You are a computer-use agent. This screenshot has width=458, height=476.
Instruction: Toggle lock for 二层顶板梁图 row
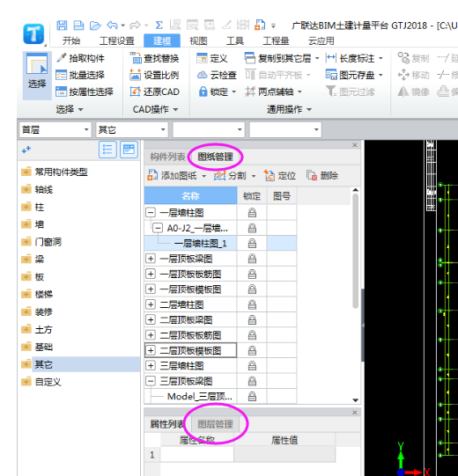[x=252, y=320]
